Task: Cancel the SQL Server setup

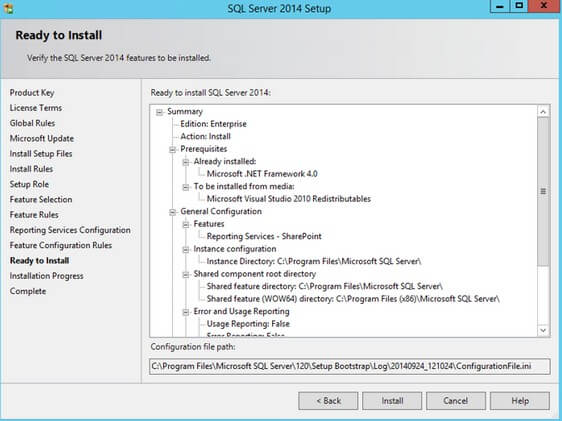Action: [456, 401]
